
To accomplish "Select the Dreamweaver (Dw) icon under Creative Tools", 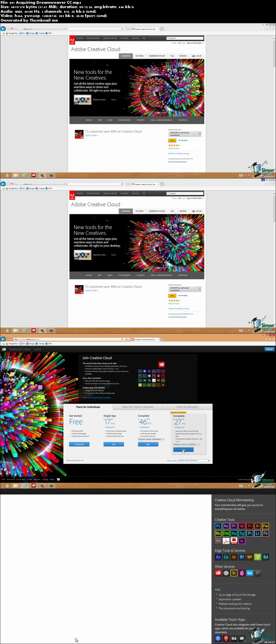I will (x=226, y=533).
